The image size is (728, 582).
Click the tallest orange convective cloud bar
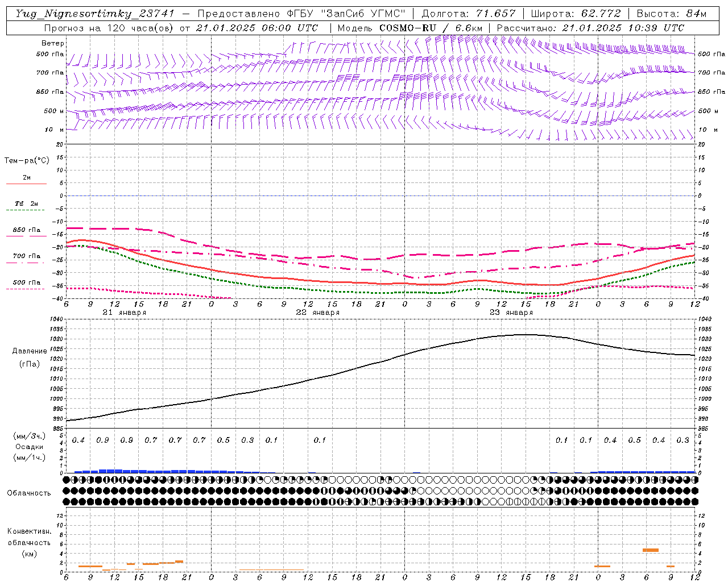[650, 550]
